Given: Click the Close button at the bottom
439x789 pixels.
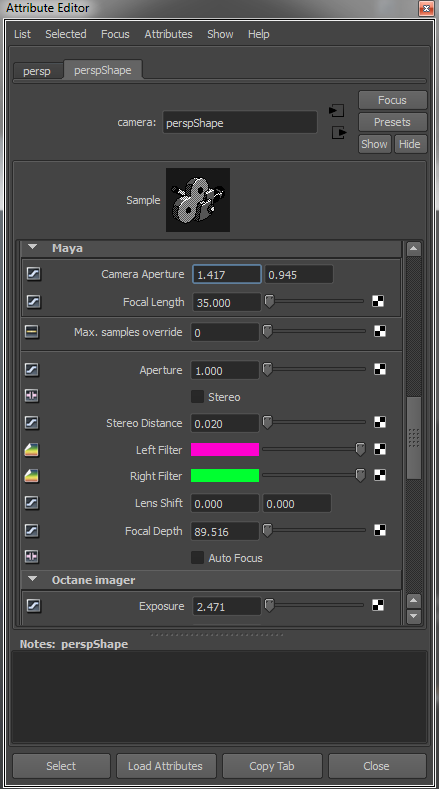Looking at the screenshot, I should [x=377, y=766].
